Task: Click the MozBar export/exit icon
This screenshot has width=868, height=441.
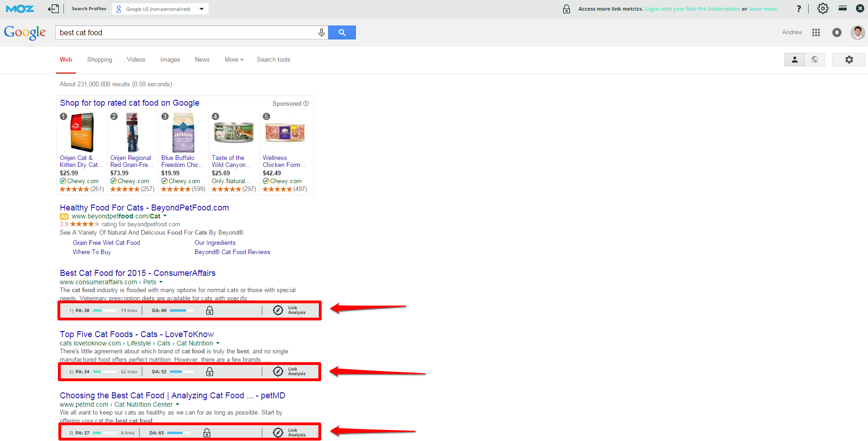Action: point(53,9)
